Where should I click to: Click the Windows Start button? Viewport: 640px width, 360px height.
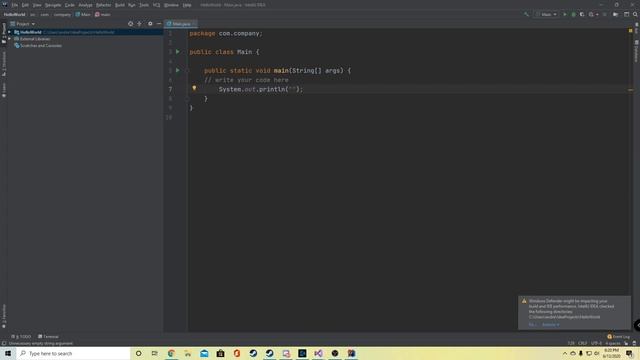(8, 353)
